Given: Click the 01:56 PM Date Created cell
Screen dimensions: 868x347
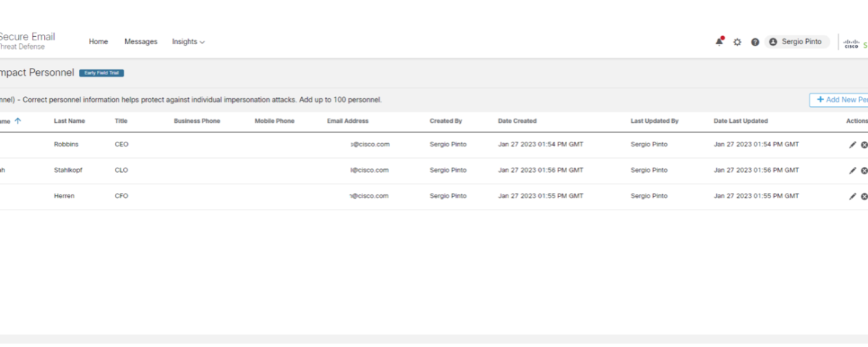Looking at the screenshot, I should [540, 170].
